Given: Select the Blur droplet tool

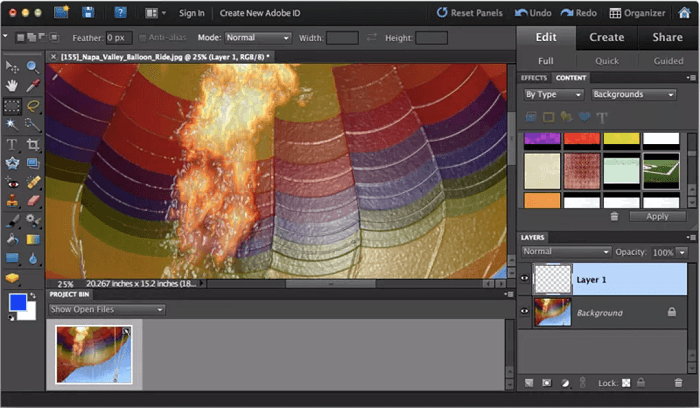Looking at the screenshot, I should [x=33, y=258].
